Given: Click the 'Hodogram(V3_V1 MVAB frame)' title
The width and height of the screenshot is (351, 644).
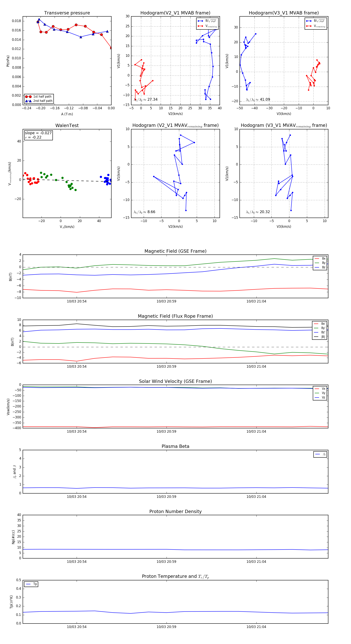Looking at the screenshot, I should pyautogui.click(x=284, y=13).
